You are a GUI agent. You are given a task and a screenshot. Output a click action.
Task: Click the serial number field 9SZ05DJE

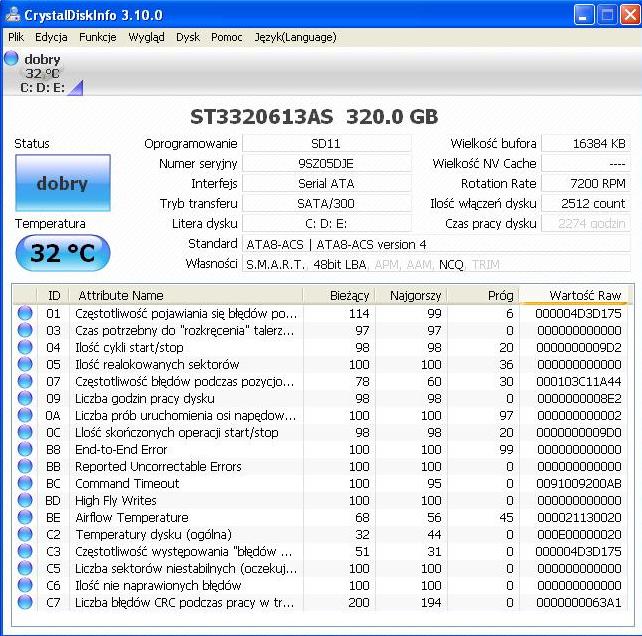click(326, 163)
